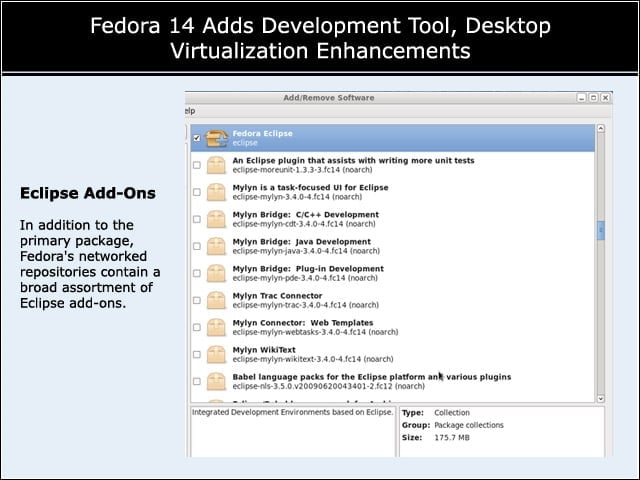Screen dimensions: 640x480
Task: Select 'Mylyn Bridge: C/C++ Development' entry
Action: [x=305, y=215]
